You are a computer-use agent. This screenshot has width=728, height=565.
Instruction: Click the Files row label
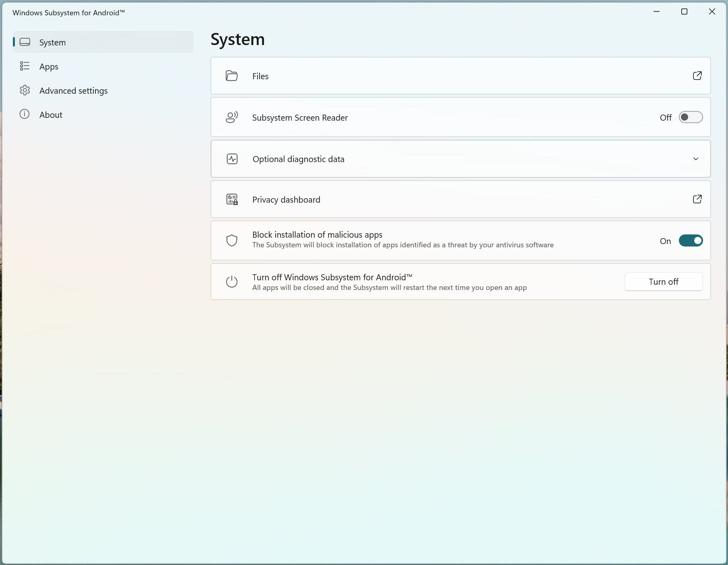point(260,76)
